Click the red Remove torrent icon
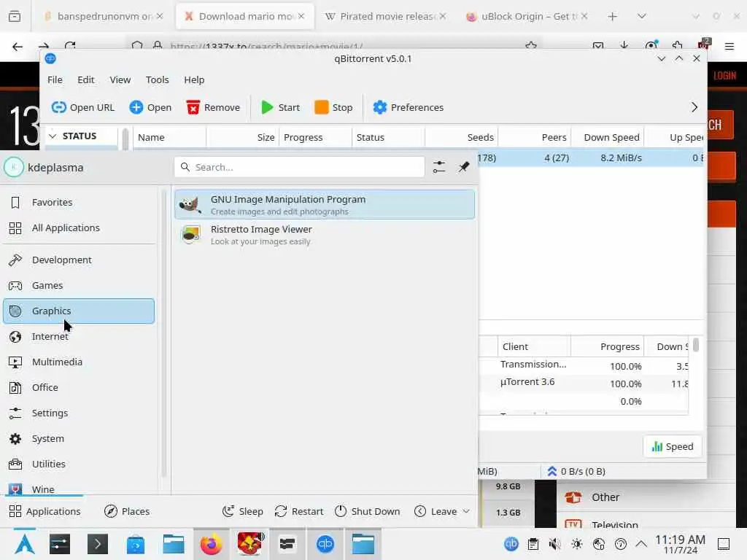Image resolution: width=747 pixels, height=560 pixels. [x=193, y=108]
